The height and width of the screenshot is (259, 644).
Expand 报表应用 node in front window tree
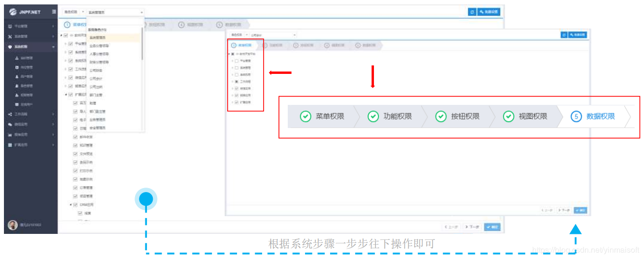[232, 95]
